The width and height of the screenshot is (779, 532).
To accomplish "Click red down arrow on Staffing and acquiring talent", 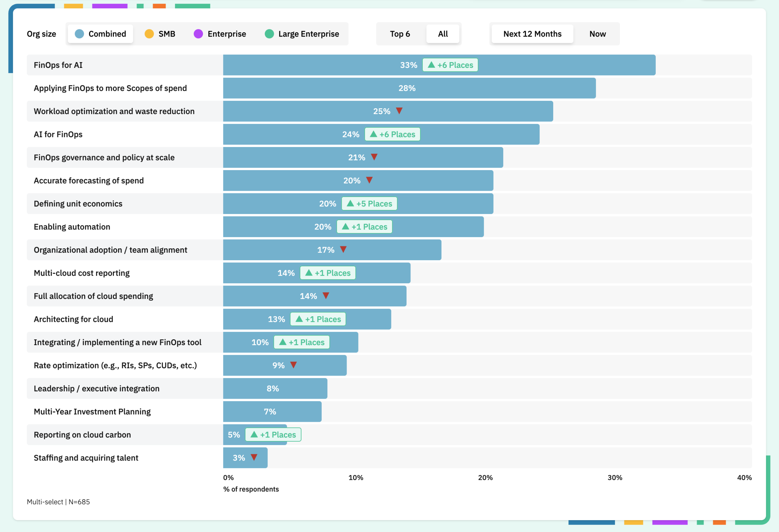I will coord(254,457).
